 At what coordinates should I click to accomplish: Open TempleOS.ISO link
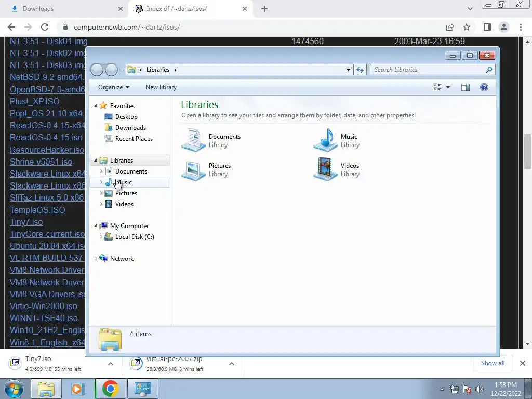click(x=37, y=210)
